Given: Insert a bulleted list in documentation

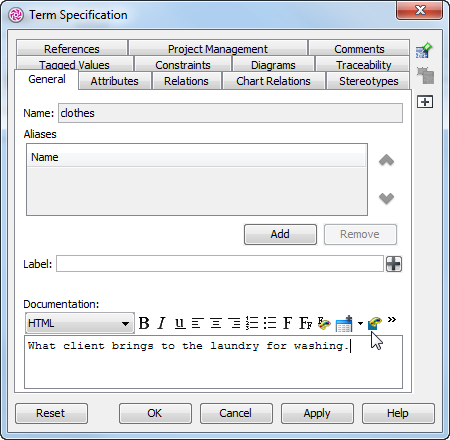Looking at the screenshot, I should pyautogui.click(x=270, y=323).
